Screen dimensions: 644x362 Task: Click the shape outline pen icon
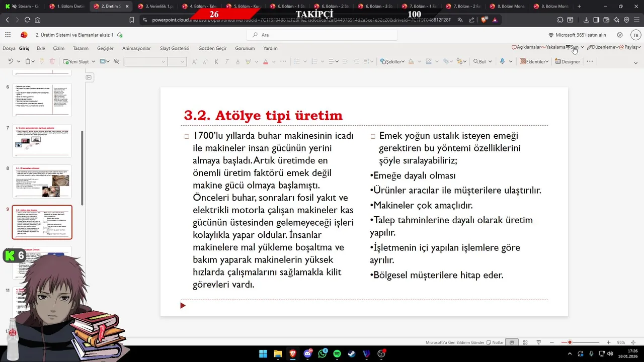(428, 61)
